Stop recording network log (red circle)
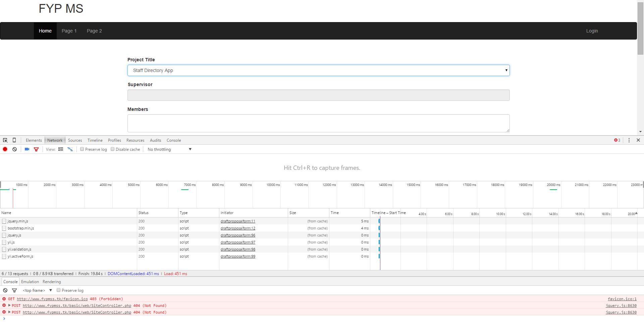Image resolution: width=644 pixels, height=329 pixels. click(x=5, y=149)
